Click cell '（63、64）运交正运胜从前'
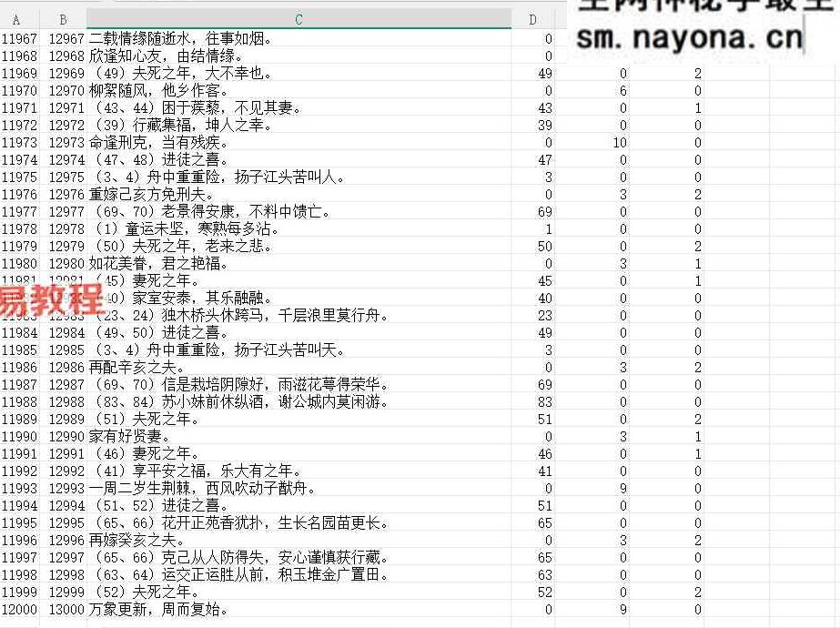The height and width of the screenshot is (628, 840). point(299,575)
